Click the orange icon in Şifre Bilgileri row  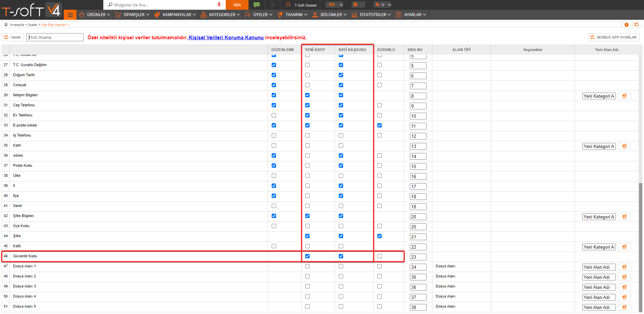(624, 217)
